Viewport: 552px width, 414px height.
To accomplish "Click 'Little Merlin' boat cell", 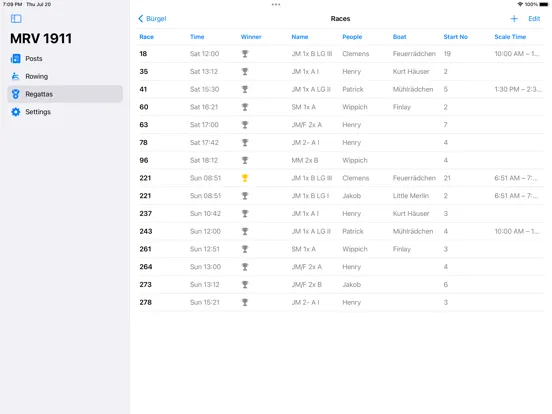I will pos(411,196).
